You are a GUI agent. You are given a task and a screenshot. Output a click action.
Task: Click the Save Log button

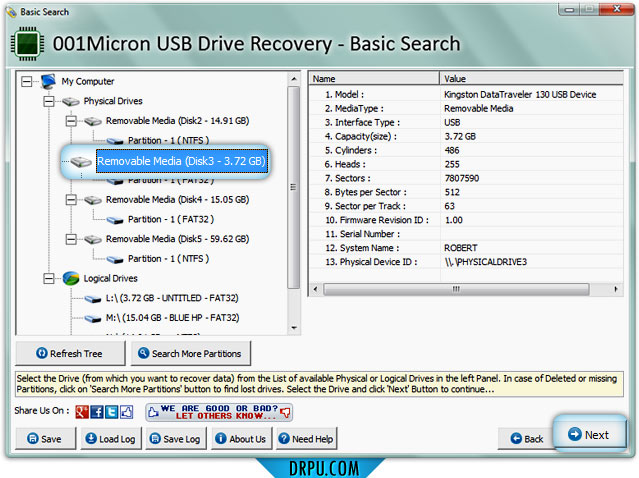[176, 439]
